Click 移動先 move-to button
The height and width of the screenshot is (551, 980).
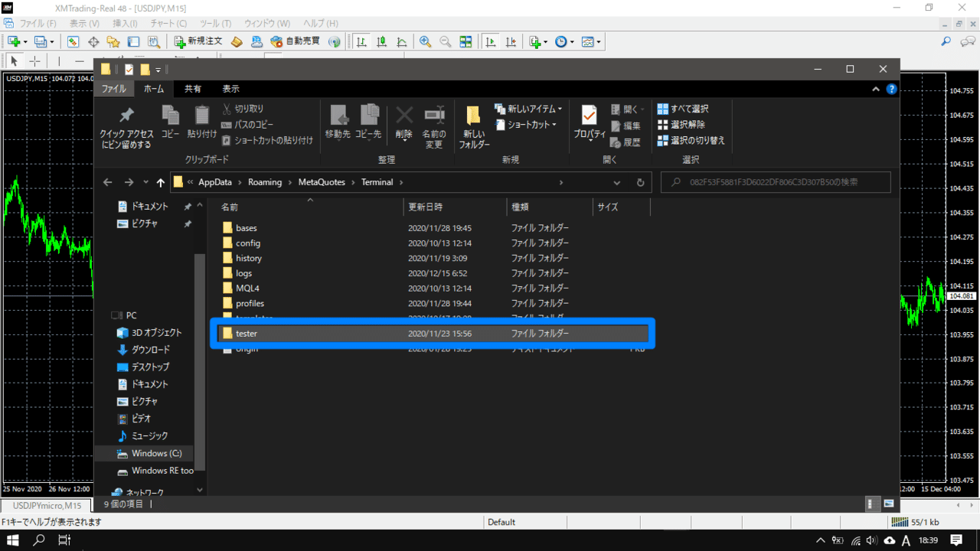click(x=338, y=123)
